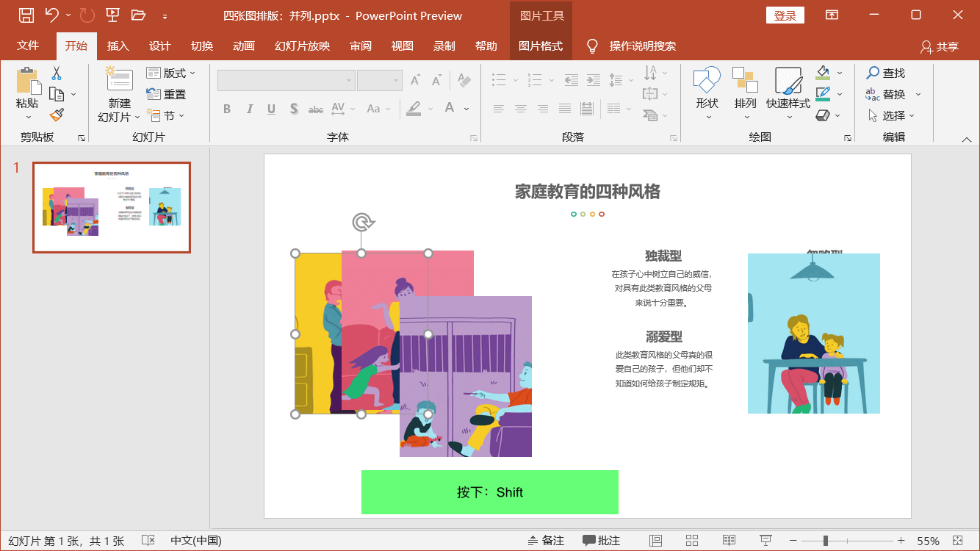Switch to the 图片格式 tab
The height and width of the screenshot is (551, 980).
point(541,46)
